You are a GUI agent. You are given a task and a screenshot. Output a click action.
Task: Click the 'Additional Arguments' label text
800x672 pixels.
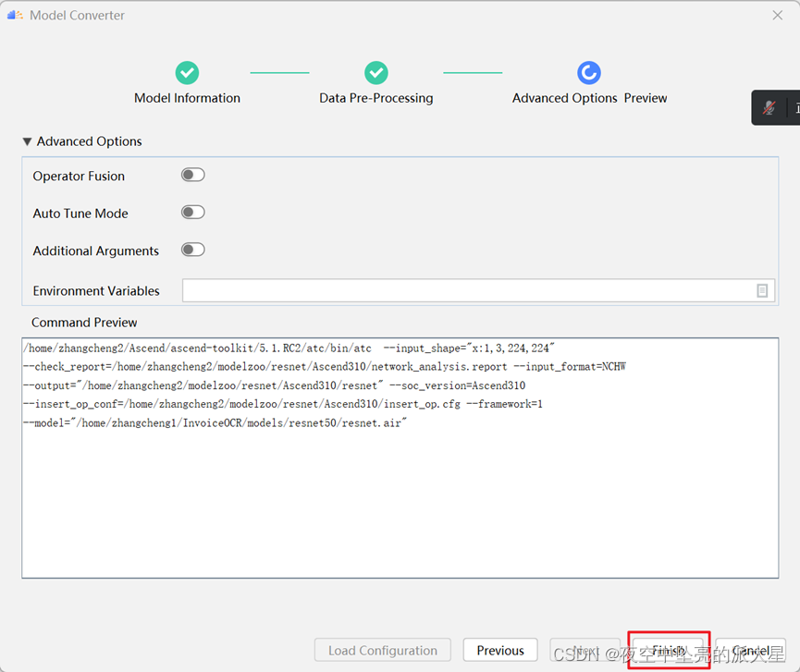[x=96, y=250]
